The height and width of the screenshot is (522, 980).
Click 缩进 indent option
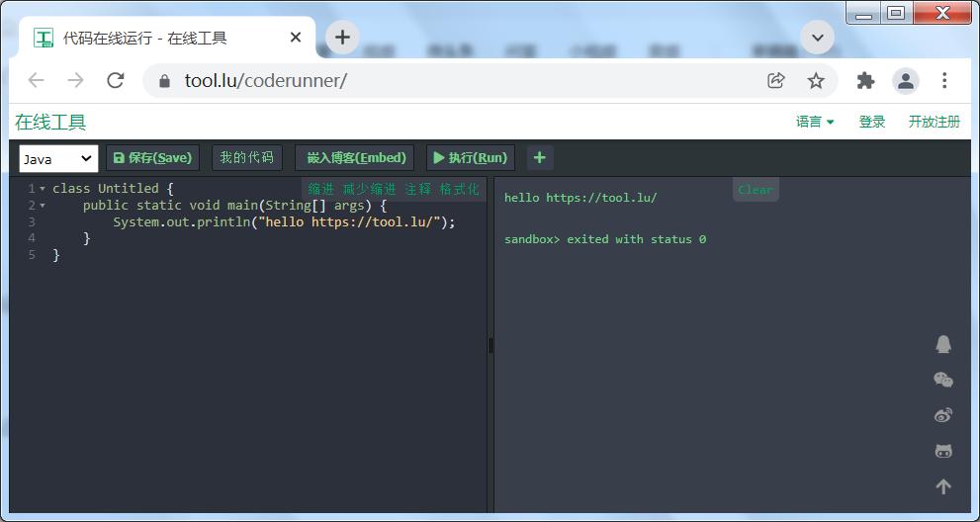tap(321, 190)
